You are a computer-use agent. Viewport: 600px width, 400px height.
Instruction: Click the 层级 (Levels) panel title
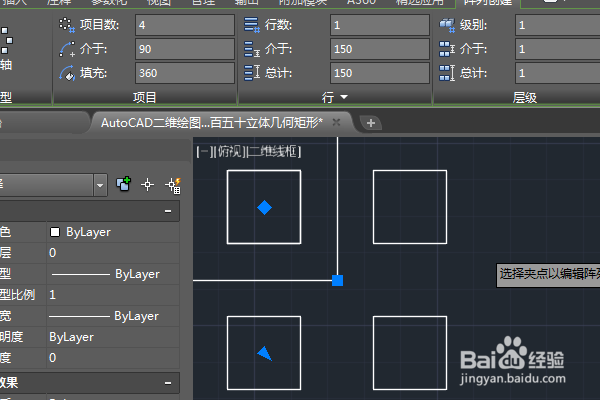[525, 98]
